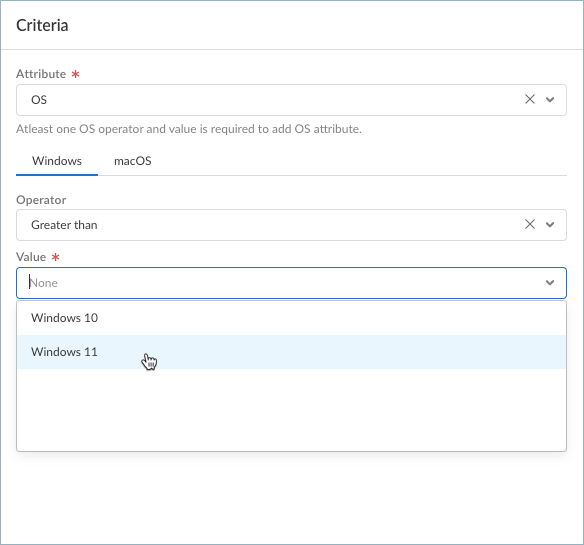Choose the Windows 11 option
584x545 pixels.
[x=291, y=352]
